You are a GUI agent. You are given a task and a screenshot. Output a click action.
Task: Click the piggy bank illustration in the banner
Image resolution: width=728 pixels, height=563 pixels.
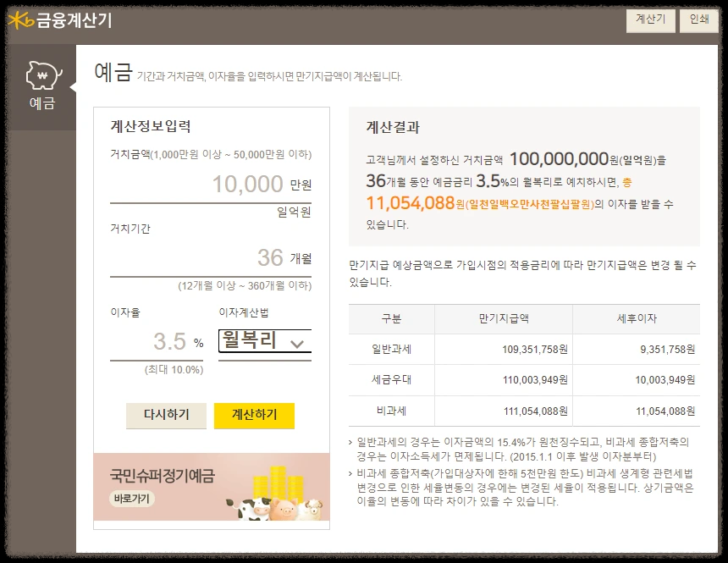tap(284, 509)
